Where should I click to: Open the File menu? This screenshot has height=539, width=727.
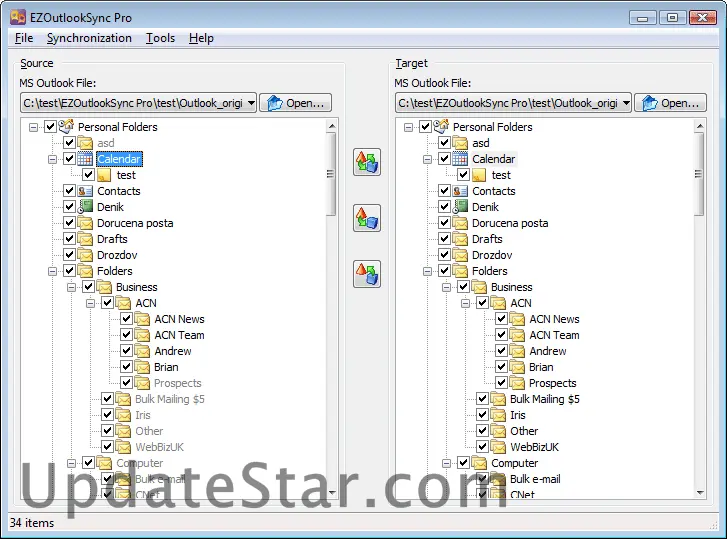[24, 38]
